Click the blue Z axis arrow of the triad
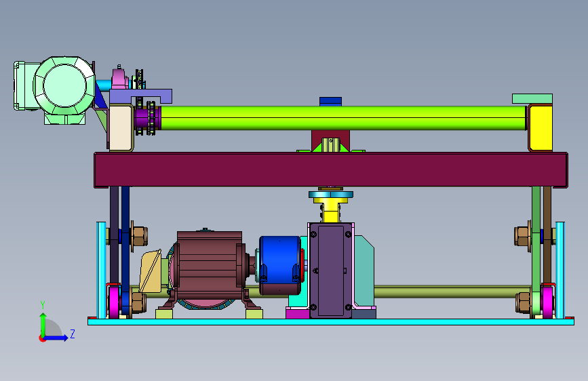The image size is (588, 381). [56, 338]
